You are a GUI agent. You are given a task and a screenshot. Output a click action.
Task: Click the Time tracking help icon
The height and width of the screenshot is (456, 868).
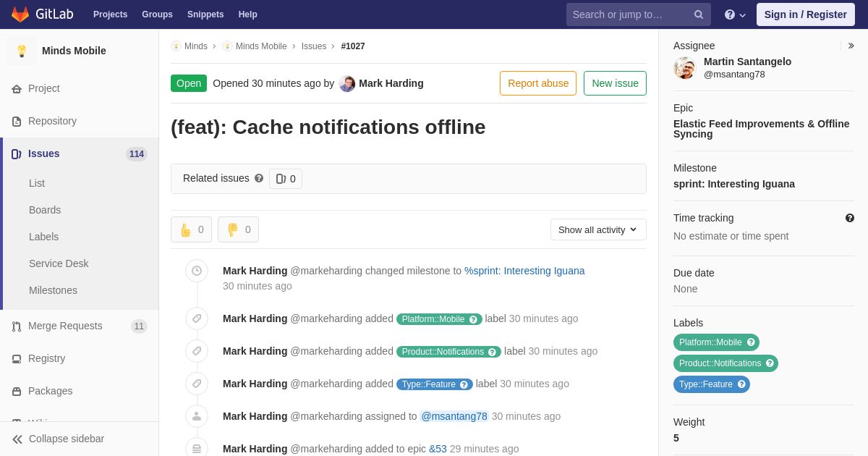point(850,218)
